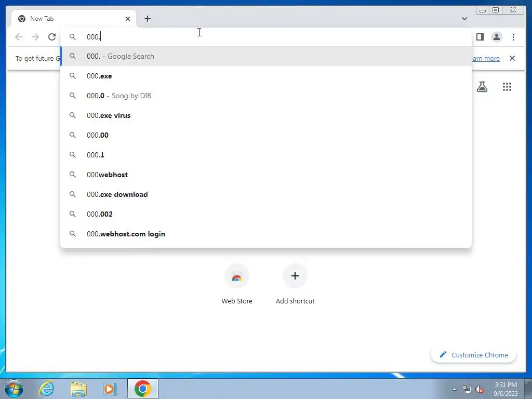This screenshot has width=532, height=399.
Task: Open the Web Store shortcut
Action: (x=237, y=285)
